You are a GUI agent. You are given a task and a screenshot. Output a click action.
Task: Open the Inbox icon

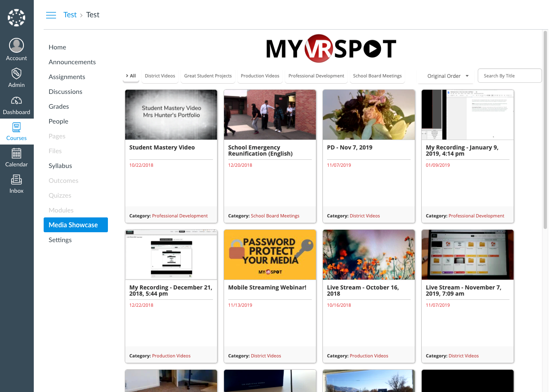(x=16, y=180)
